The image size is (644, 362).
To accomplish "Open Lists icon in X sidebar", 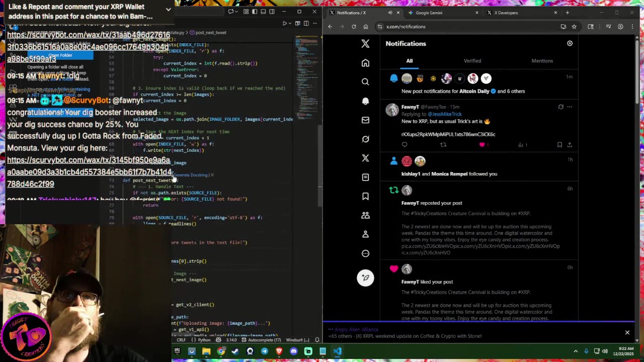I will (x=365, y=177).
